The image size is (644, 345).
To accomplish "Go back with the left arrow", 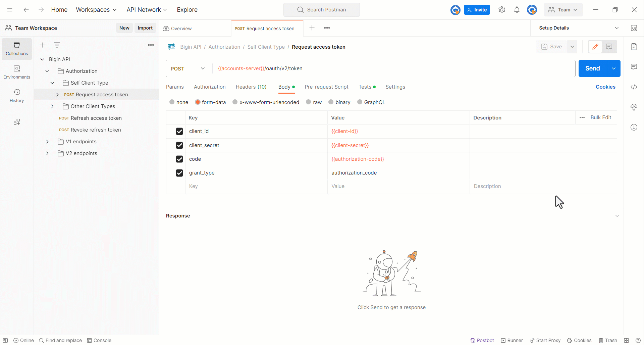I will 26,10.
